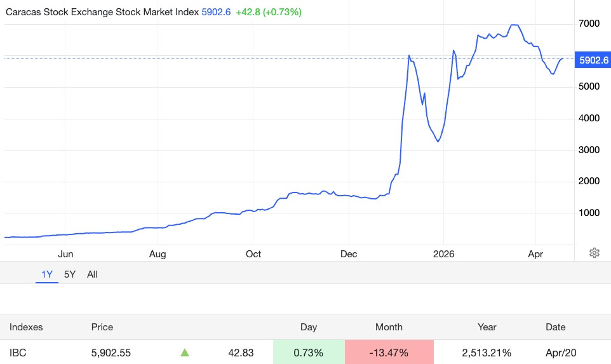This screenshot has width=611, height=364.
Task: Click the Date column header
Action: [x=555, y=327]
